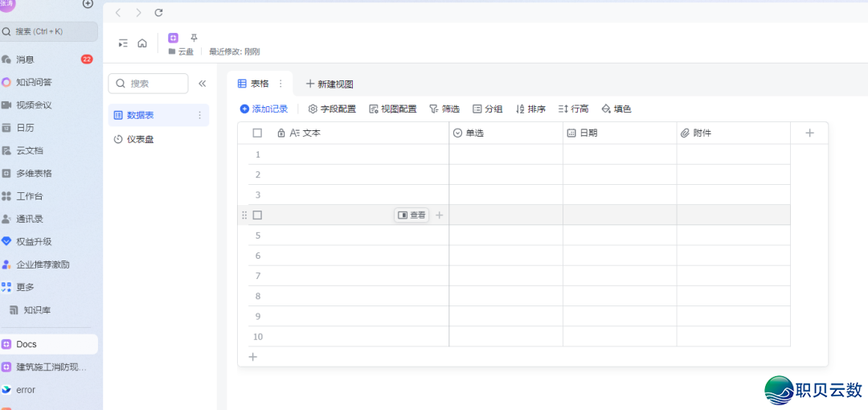Screen dimensions: 868x410
Task: Click the back navigation arrow
Action: (x=118, y=12)
